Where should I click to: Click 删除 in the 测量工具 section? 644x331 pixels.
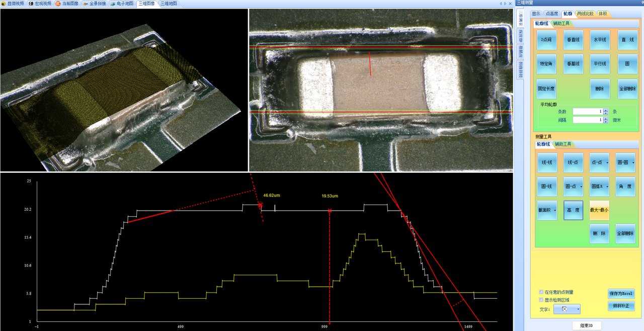point(600,234)
